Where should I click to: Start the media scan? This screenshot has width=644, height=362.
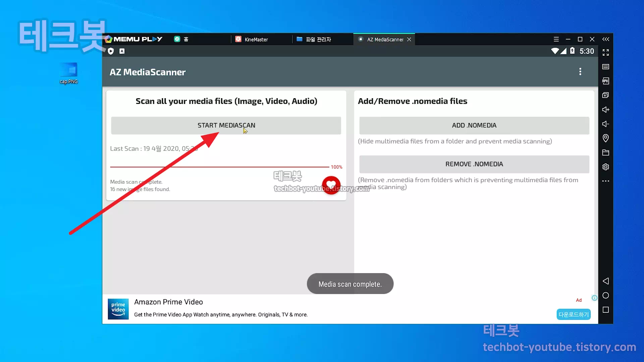point(226,125)
